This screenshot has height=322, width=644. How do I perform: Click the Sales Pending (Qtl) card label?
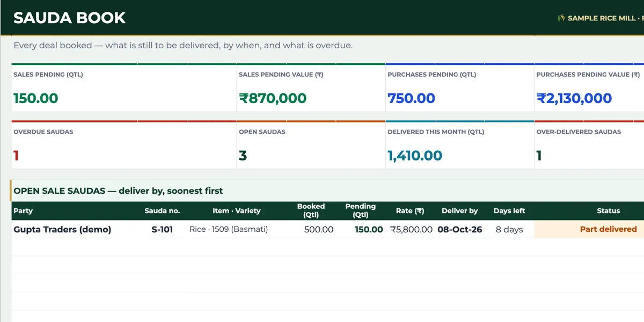(x=48, y=75)
